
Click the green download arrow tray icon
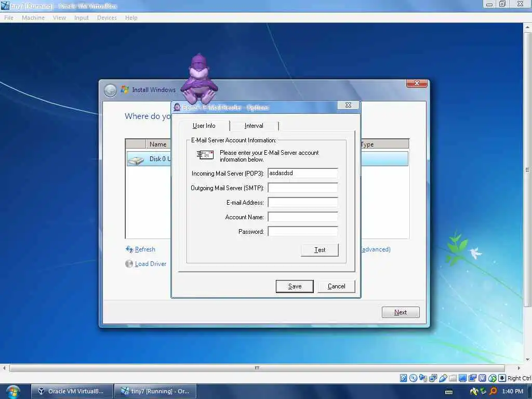click(x=484, y=392)
